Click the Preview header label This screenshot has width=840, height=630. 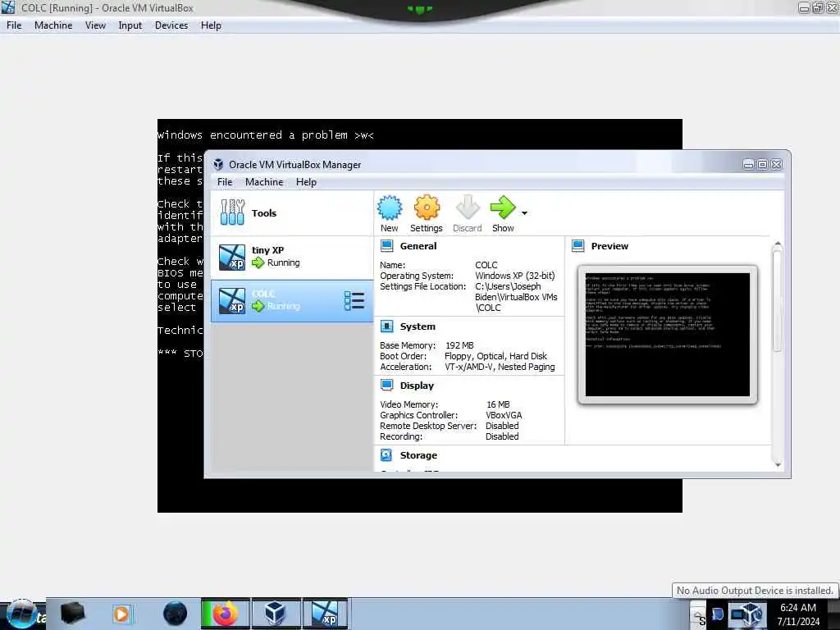[x=609, y=246]
